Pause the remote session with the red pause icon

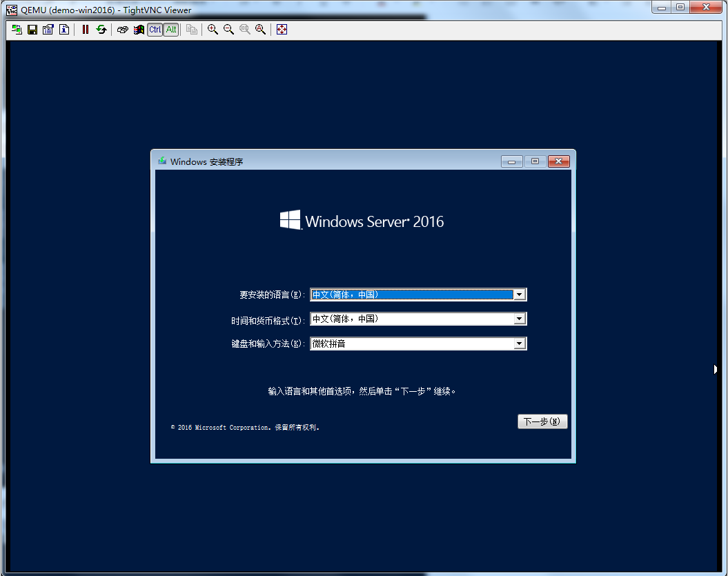click(86, 30)
